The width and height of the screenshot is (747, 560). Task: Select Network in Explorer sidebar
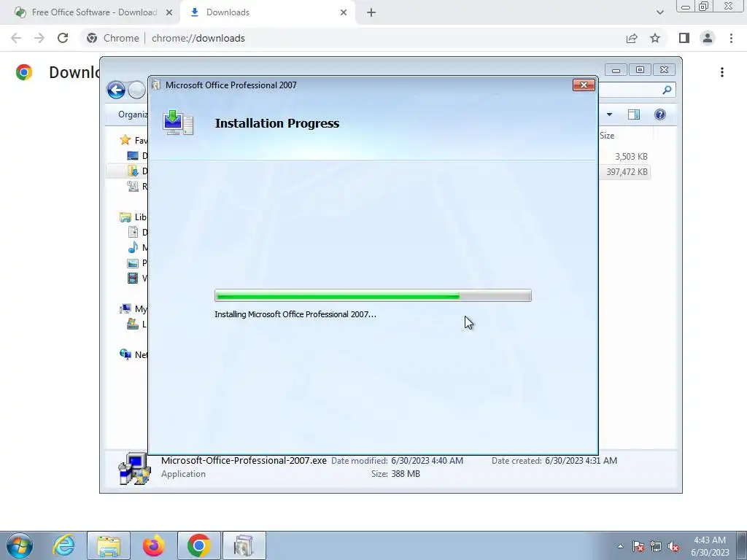133,355
